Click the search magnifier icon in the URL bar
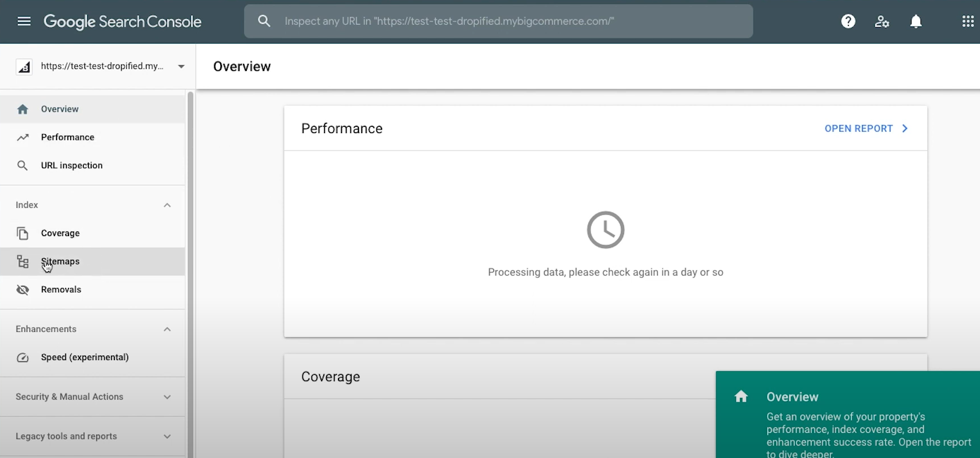Image resolution: width=980 pixels, height=458 pixels. point(264,22)
